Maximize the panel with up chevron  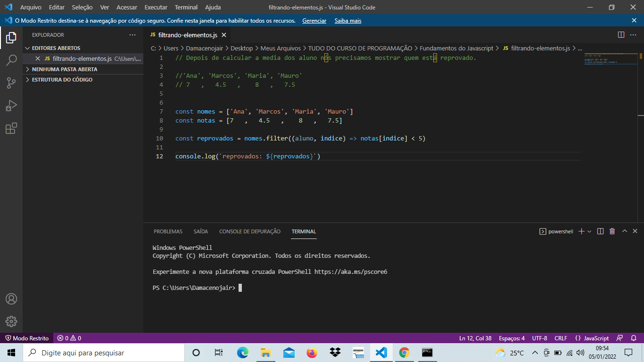(624, 231)
